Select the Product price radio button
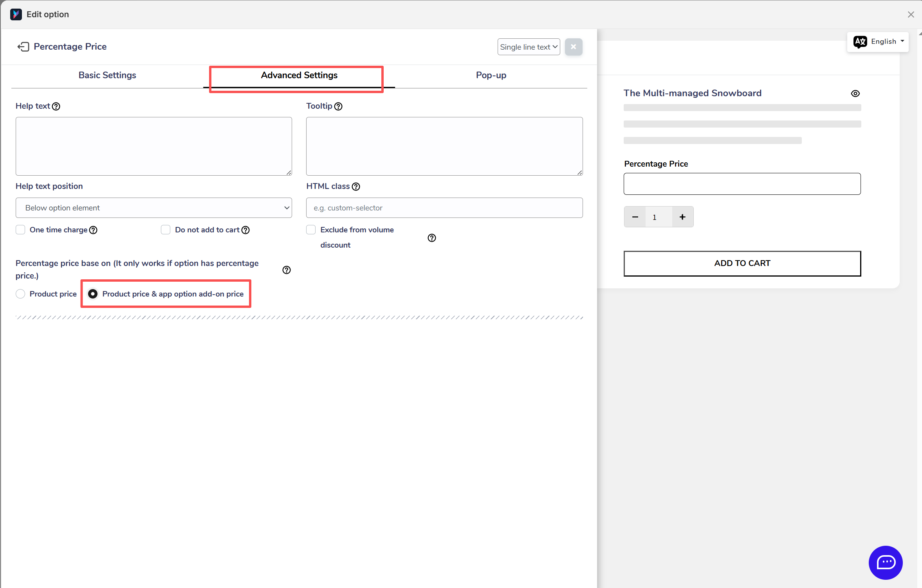The image size is (922, 588). (x=20, y=294)
